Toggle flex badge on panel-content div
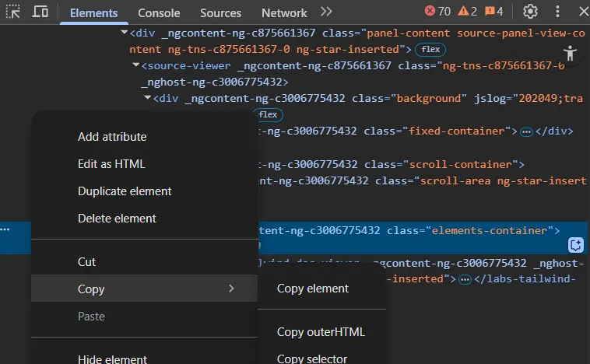This screenshot has height=364, width=590. tap(430, 50)
